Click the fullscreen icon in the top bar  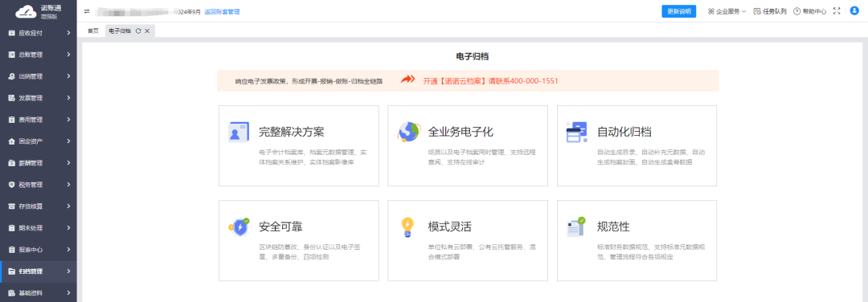click(x=837, y=11)
